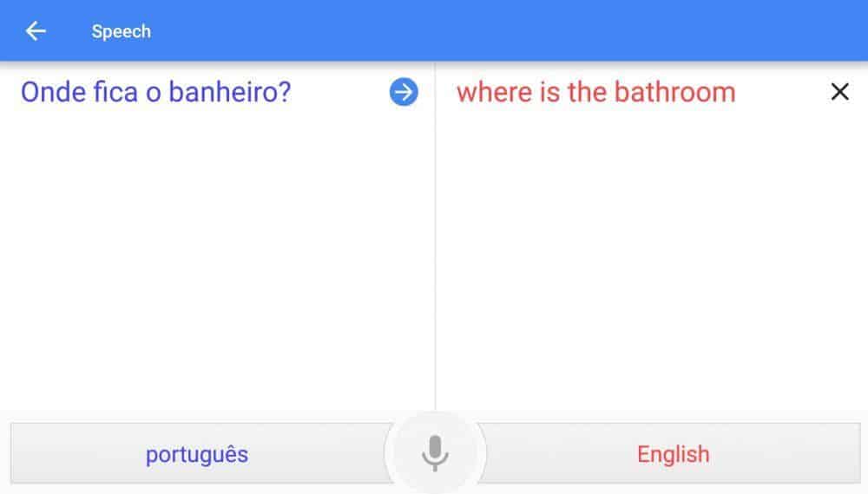Screen dimensions: 868x494
Task: Tap the red English label at the bottom
Action: tap(674, 454)
